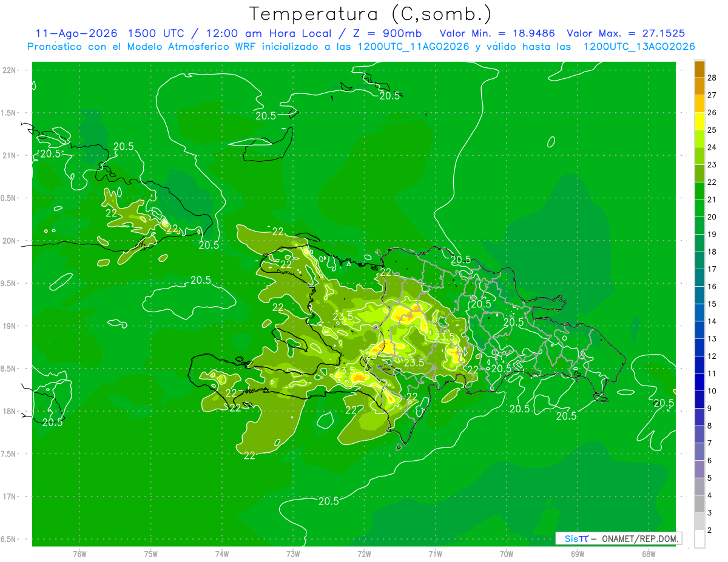728x562 pixels.
Task: Pick the gray legend color between 3 and 4
Action: point(699,504)
